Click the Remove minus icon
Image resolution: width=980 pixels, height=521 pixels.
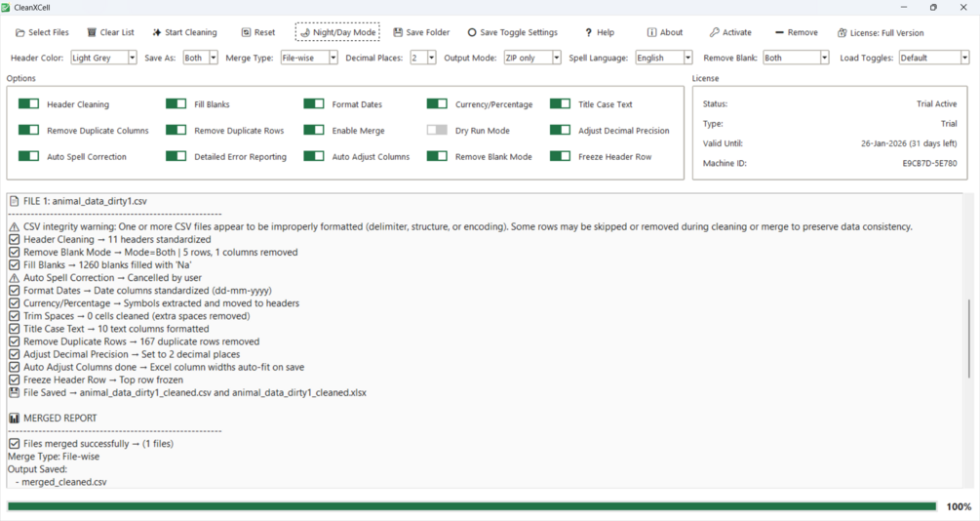(779, 32)
